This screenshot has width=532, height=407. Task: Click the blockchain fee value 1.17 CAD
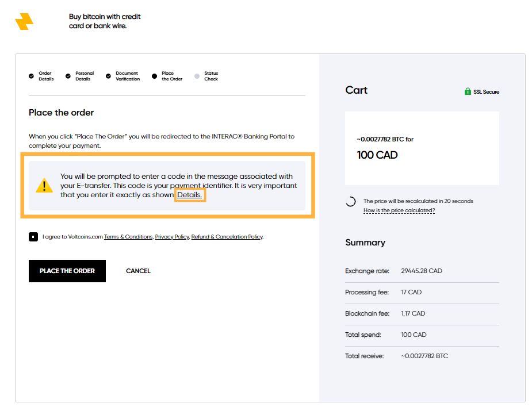click(x=413, y=313)
